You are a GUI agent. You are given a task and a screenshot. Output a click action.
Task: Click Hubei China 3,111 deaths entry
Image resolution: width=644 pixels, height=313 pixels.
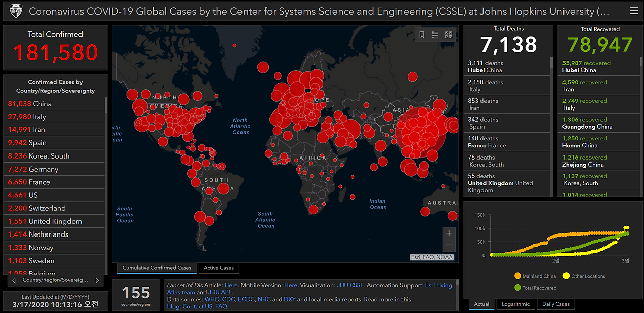click(x=508, y=67)
